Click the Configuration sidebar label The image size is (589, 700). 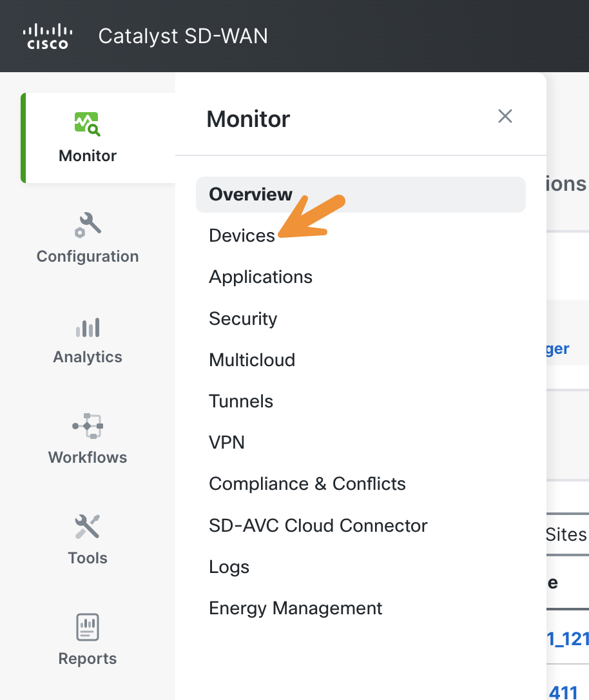88,257
